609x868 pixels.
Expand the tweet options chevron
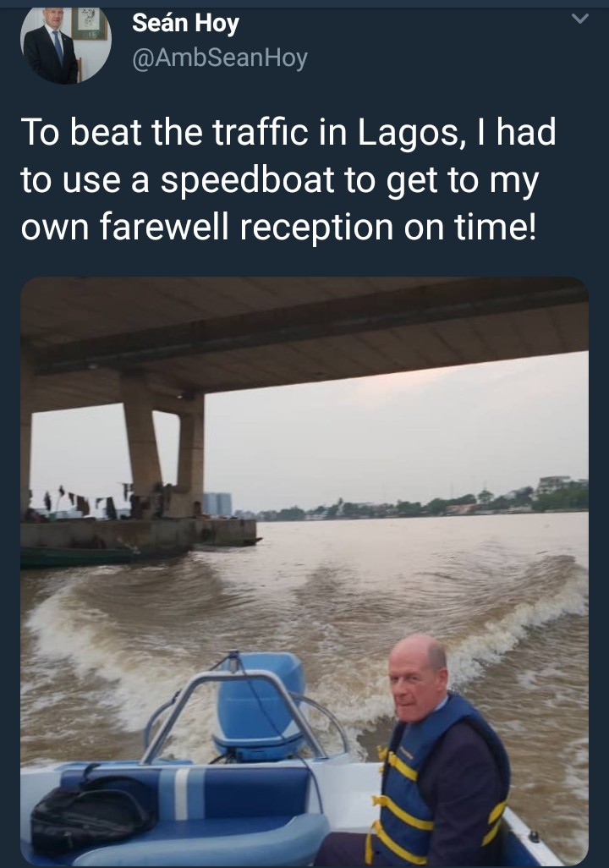tap(579, 19)
